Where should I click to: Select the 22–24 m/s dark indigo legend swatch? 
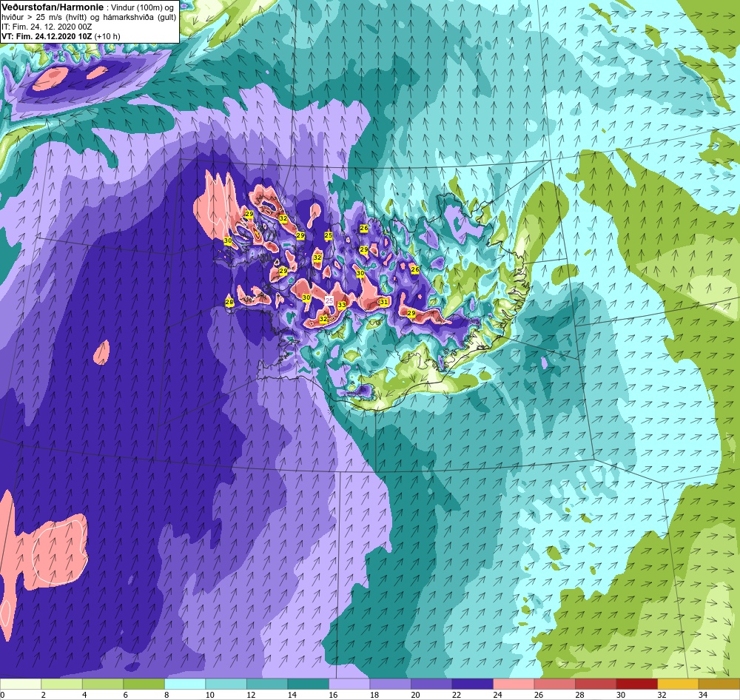point(472,684)
